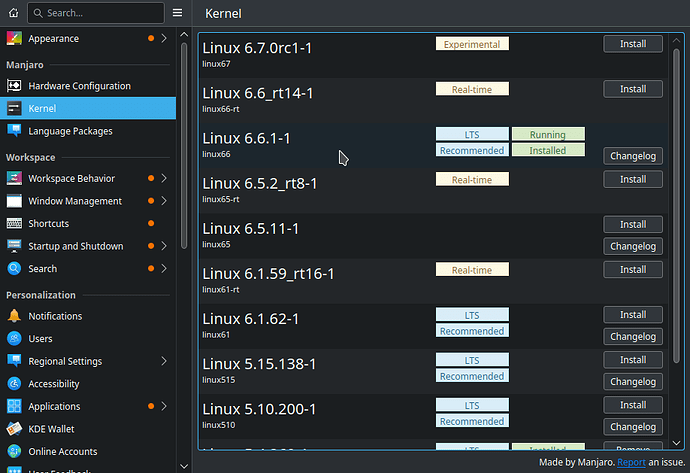Screen dimensions: 690x473
Task: Expand Regional Settings chevron
Action: click(x=164, y=361)
